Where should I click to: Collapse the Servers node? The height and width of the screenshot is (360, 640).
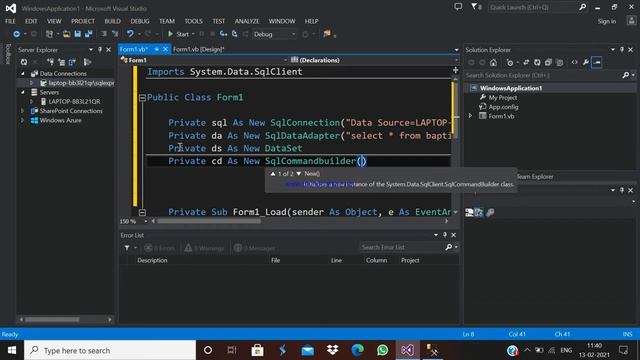(x=23, y=92)
